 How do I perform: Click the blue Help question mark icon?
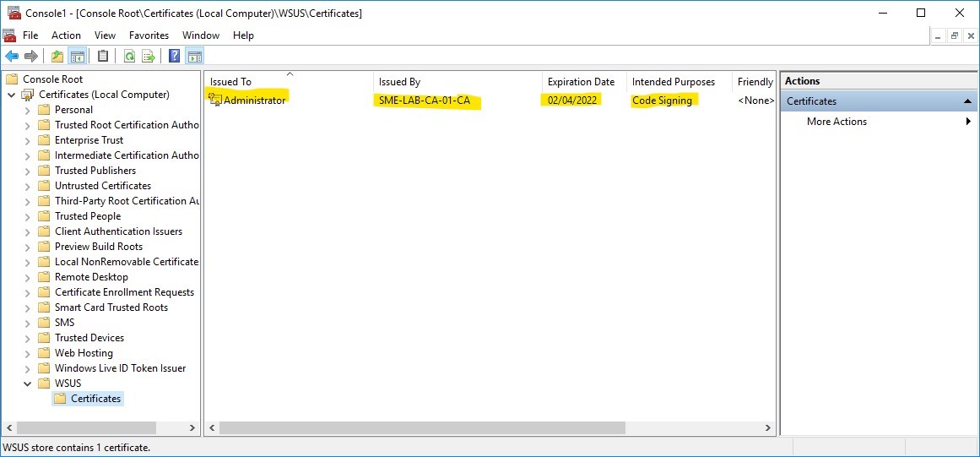(x=175, y=57)
